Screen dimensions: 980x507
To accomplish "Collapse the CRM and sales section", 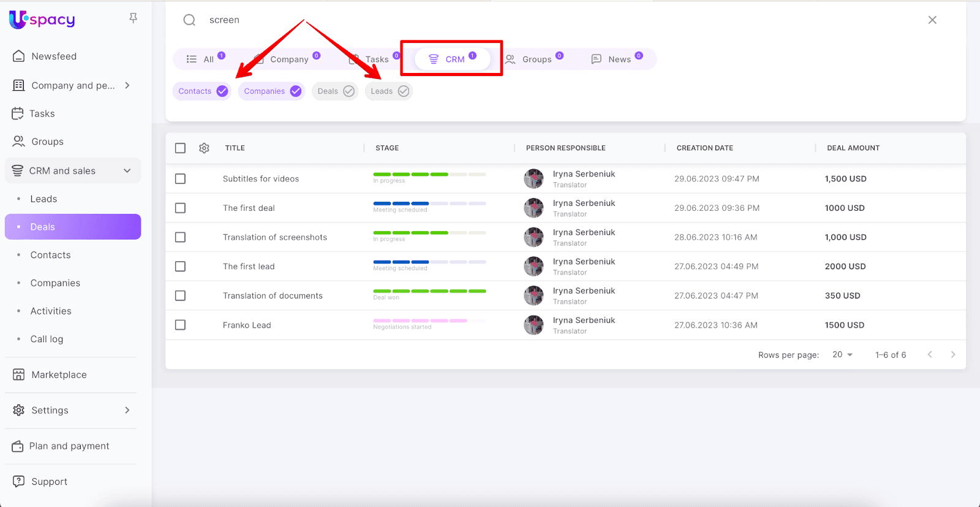I will point(127,171).
